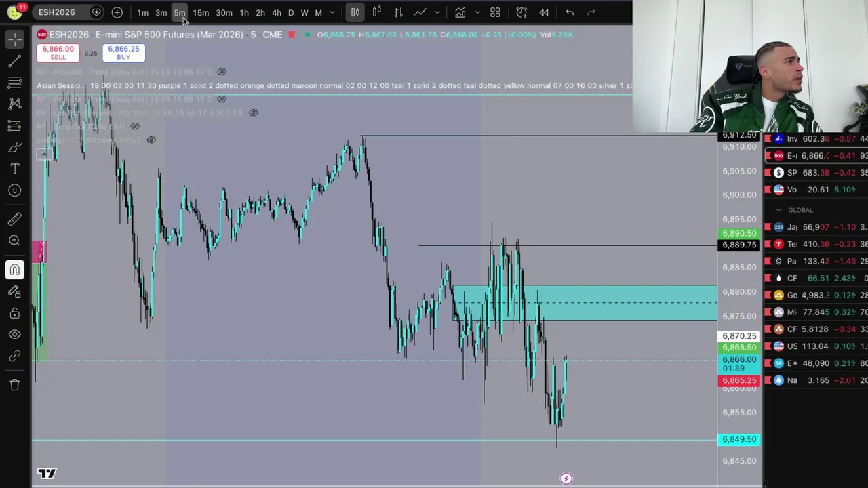The image size is (868, 488).
Task: Select the 113.04 US watchlist row
Action: (816, 346)
